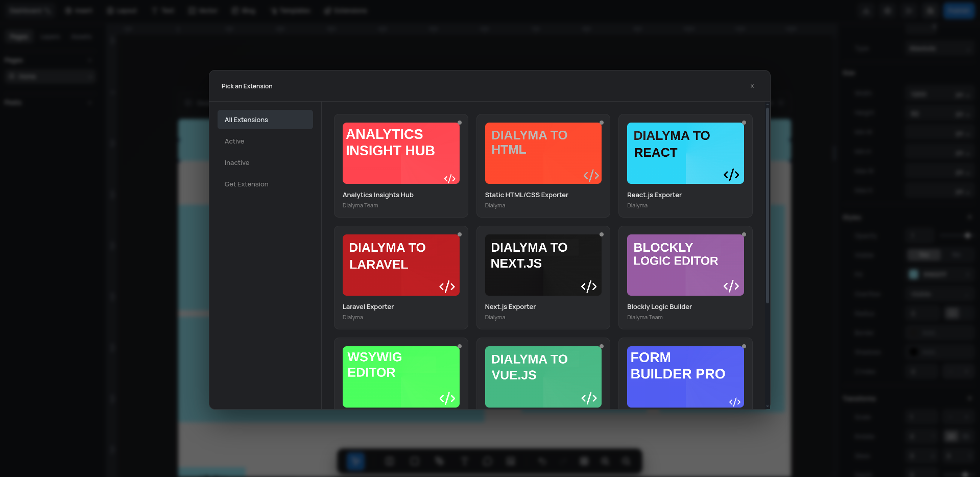Toggle the status dot on the Blockly Logic Builder card
This screenshot has width=980, height=477.
click(x=744, y=234)
